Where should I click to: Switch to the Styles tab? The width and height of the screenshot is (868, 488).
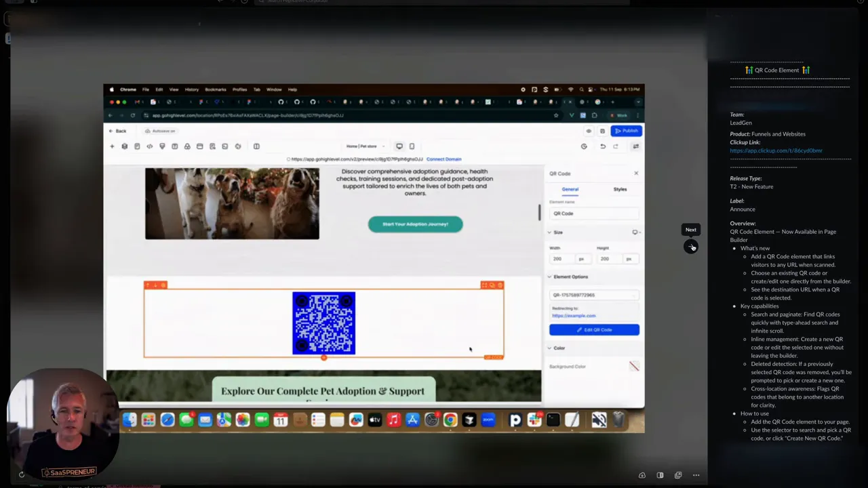click(620, 190)
